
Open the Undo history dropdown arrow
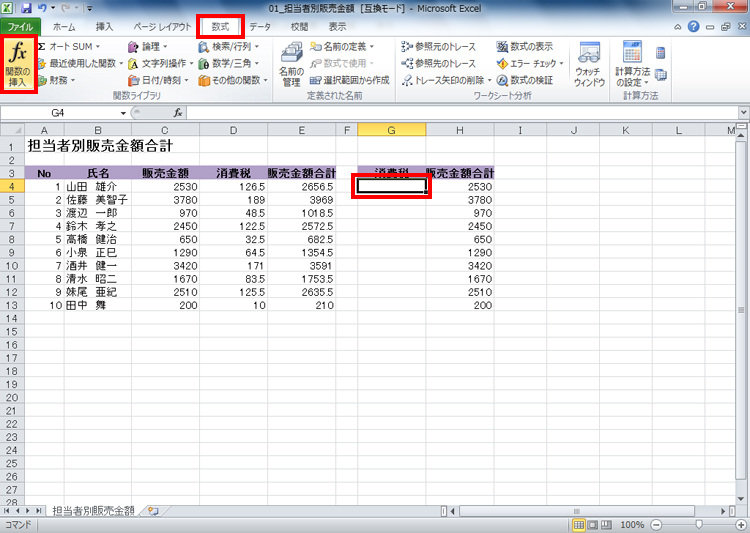click(53, 8)
